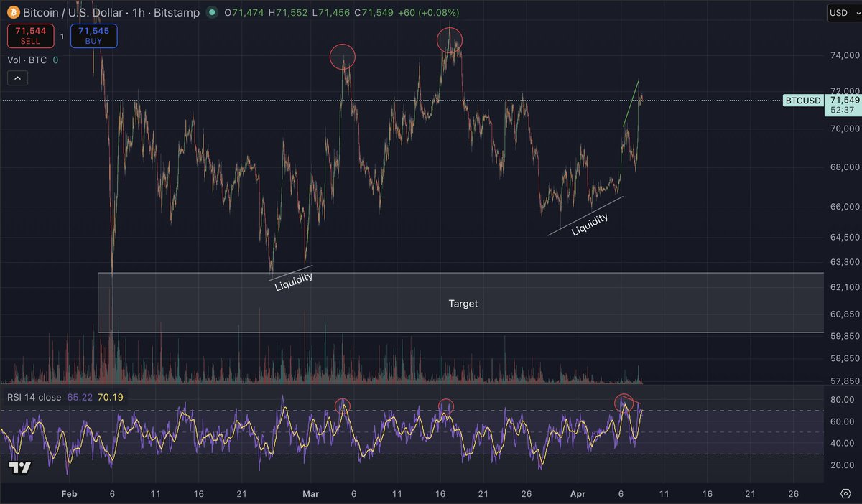Expand options on the BTCUSD price label
Screen dimensions: 862x504
(802, 101)
